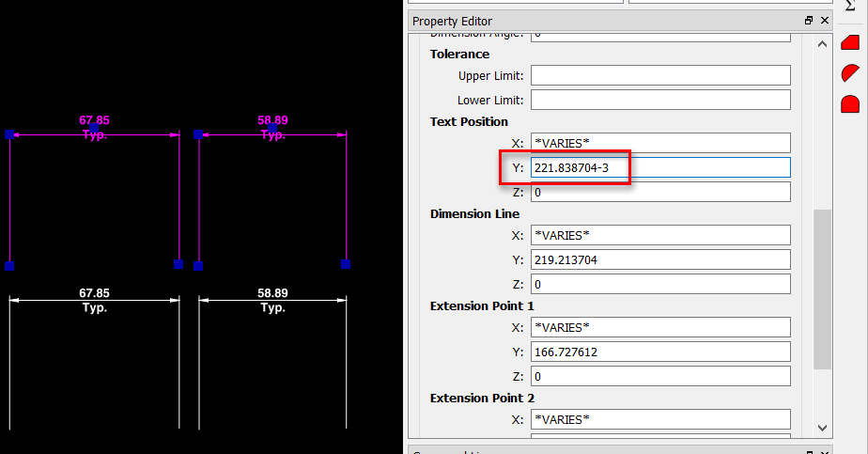Click the blue grip on the 67.85 magenta text
Screen dimensions: 868x454
pyautogui.click(x=94, y=128)
